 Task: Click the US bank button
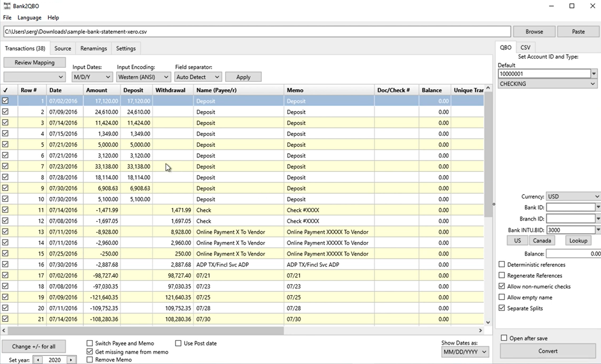click(x=517, y=241)
